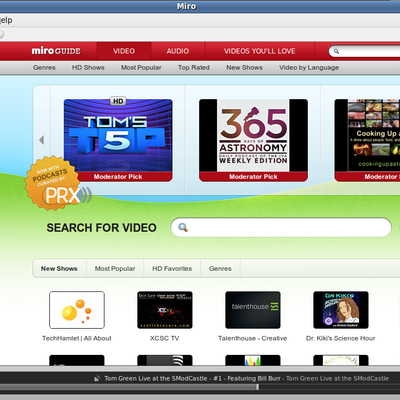Screen dimensions: 400x400
Task: Select the Most Popular tab below the search
Action: pos(115,269)
